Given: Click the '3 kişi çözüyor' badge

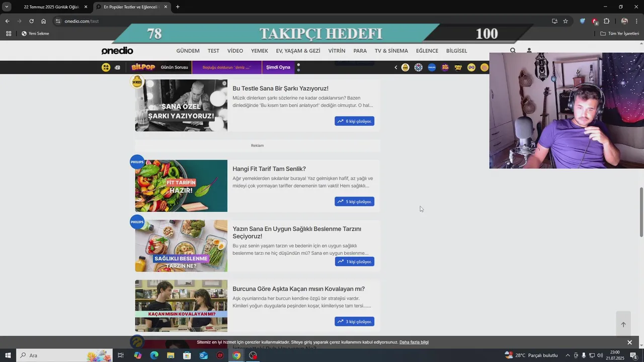Looking at the screenshot, I should 354,321.
